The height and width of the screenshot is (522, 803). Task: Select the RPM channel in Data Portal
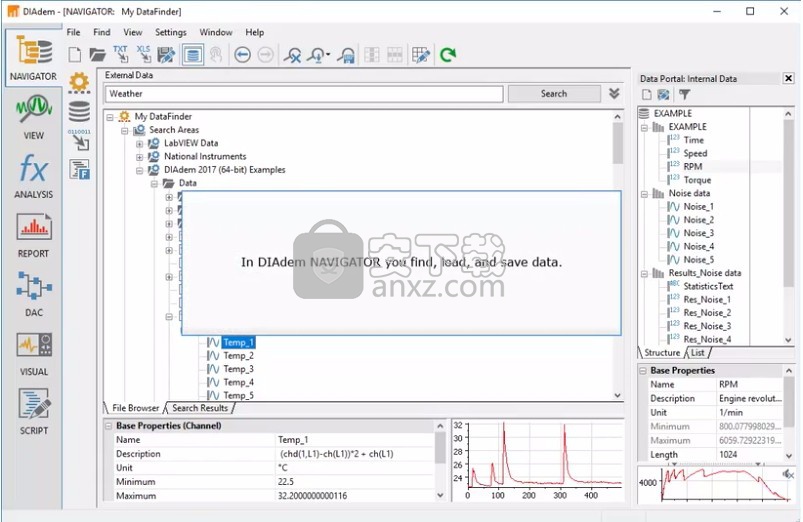click(x=693, y=166)
